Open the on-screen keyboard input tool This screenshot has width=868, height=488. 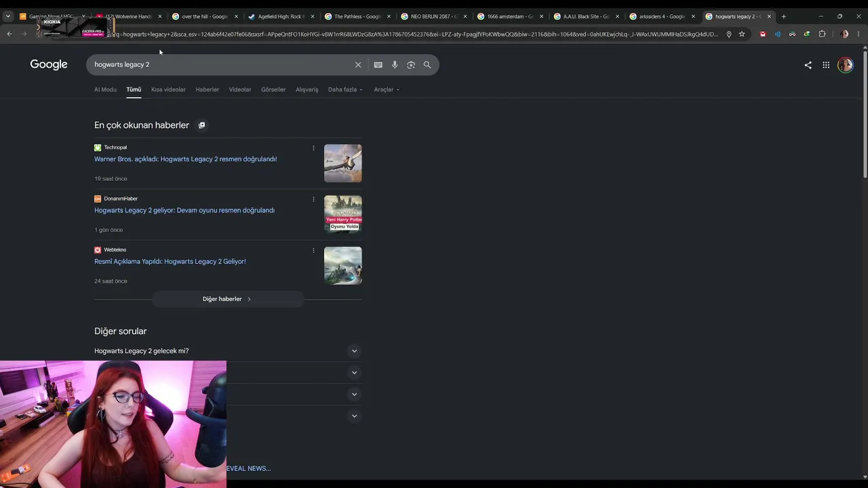coord(378,65)
